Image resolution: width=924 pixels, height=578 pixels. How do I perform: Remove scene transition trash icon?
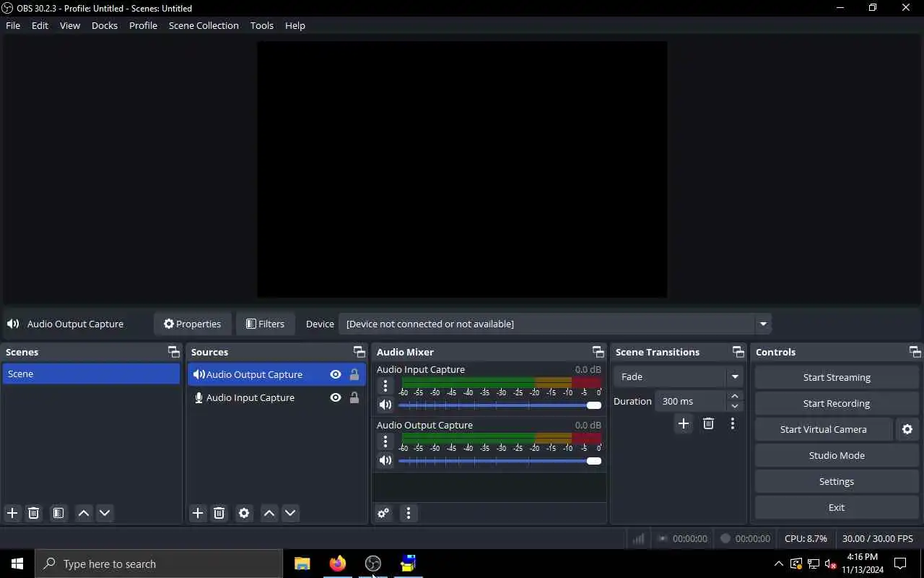708,423
